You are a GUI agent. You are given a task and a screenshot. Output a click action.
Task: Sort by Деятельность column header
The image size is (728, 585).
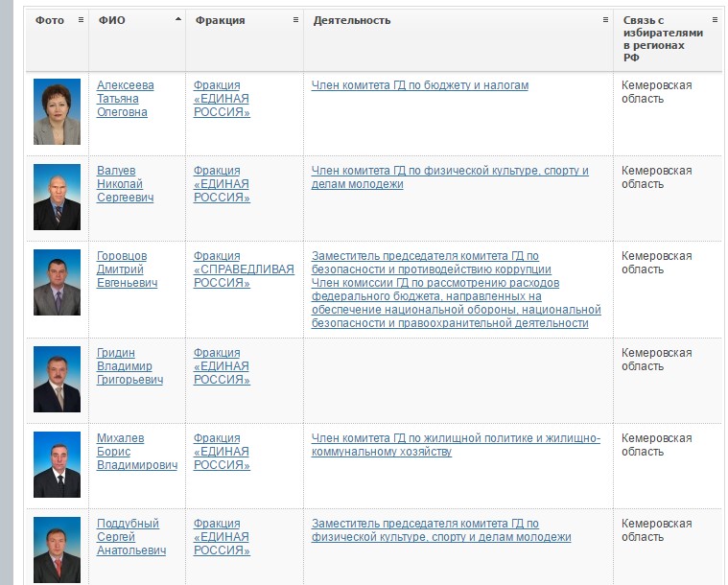[x=352, y=20]
